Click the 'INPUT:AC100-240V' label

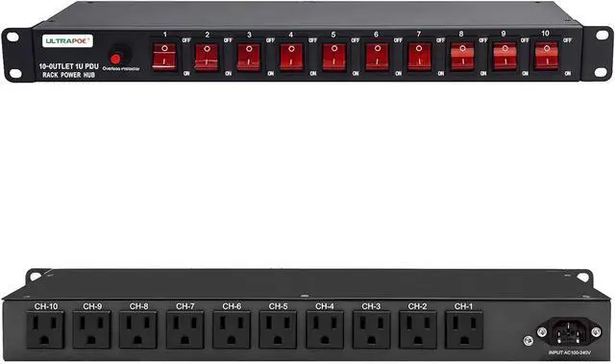pyautogui.click(x=570, y=352)
